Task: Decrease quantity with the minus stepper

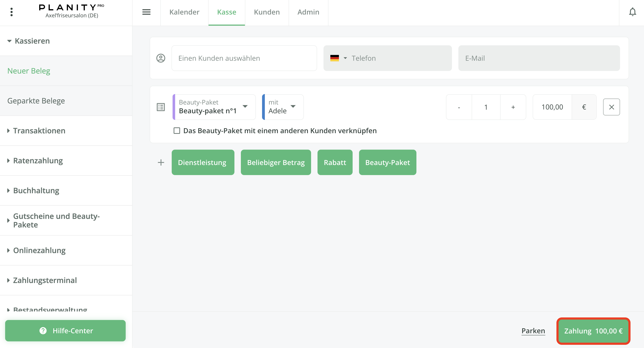Action: pos(459,107)
